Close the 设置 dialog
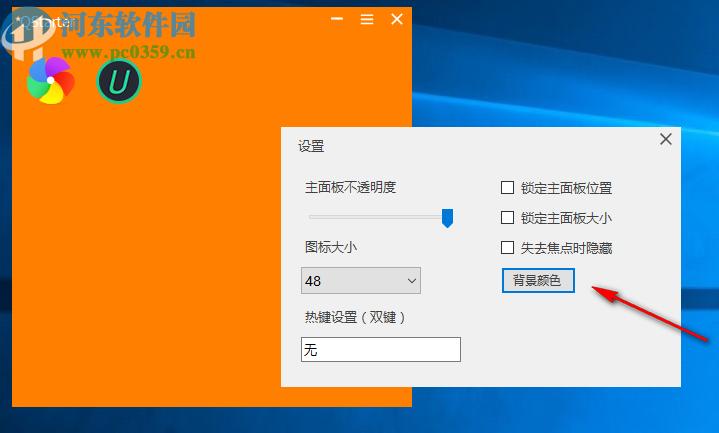The height and width of the screenshot is (433, 719). (666, 139)
